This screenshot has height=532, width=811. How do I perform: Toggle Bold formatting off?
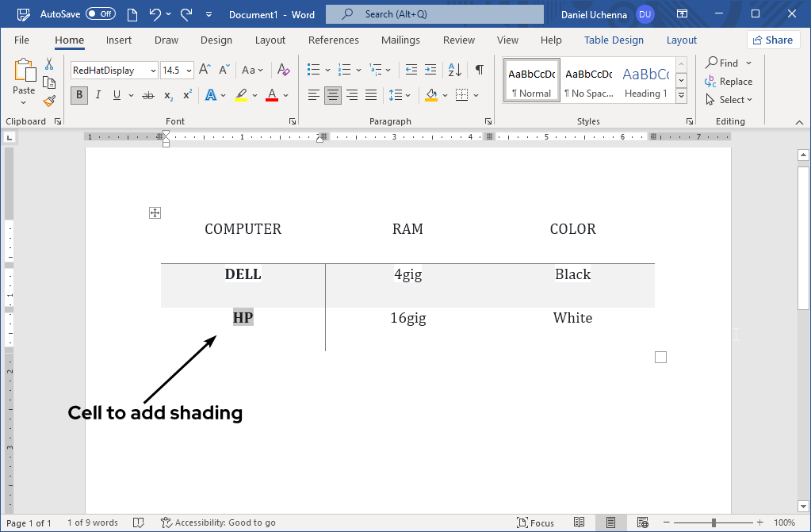78,95
